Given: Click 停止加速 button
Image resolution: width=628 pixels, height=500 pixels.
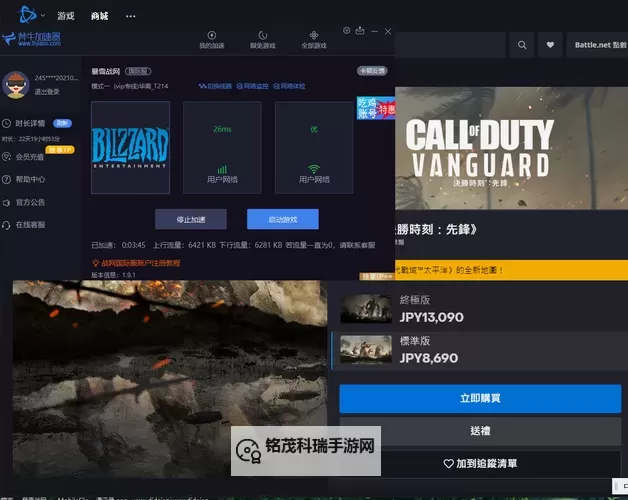Looking at the screenshot, I should pyautogui.click(x=190, y=219).
